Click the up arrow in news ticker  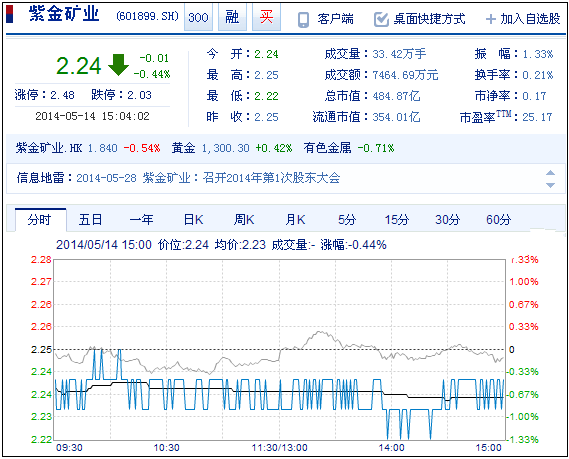550,173
